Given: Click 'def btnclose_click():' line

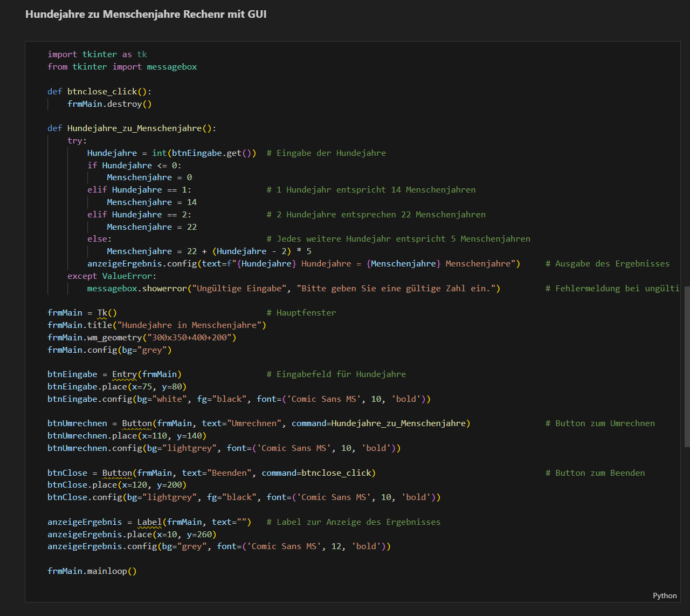Looking at the screenshot, I should [x=100, y=92].
